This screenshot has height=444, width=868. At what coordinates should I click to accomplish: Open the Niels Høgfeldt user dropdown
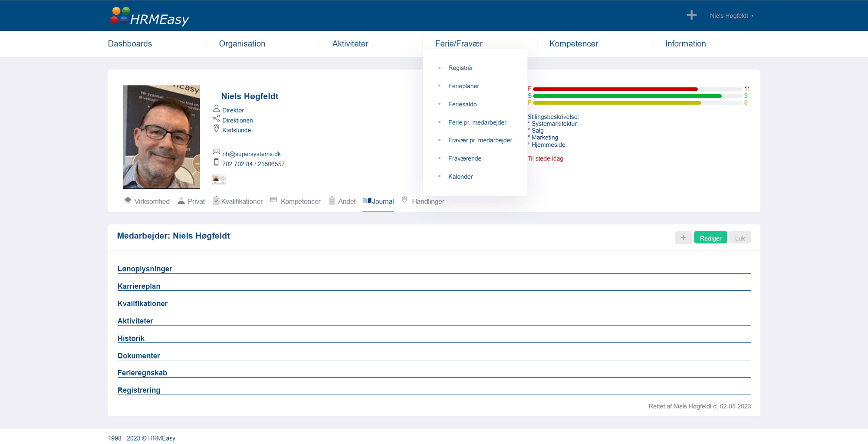732,16
